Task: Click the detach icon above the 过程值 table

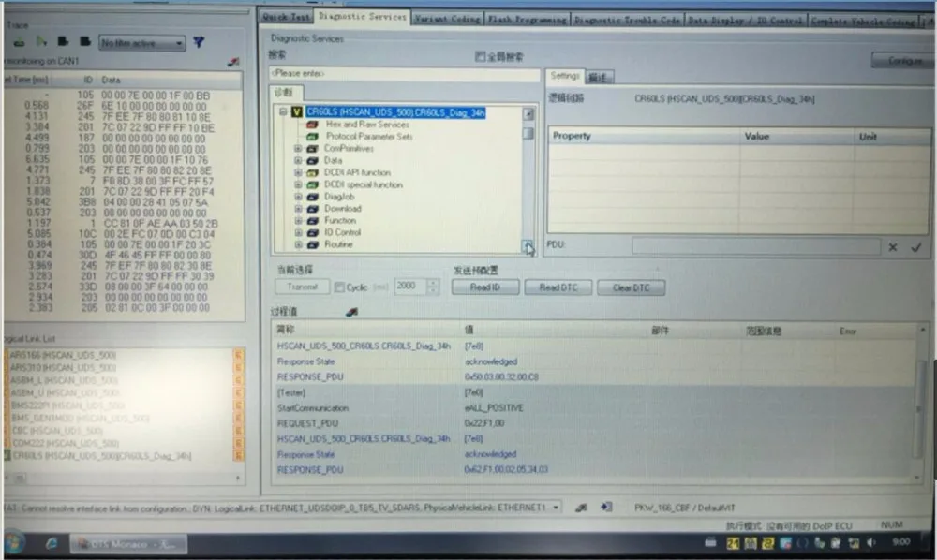Action: coord(351,311)
